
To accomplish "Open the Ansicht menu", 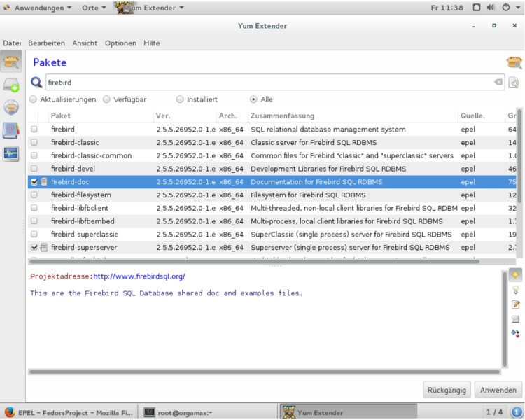I will 85,43.
